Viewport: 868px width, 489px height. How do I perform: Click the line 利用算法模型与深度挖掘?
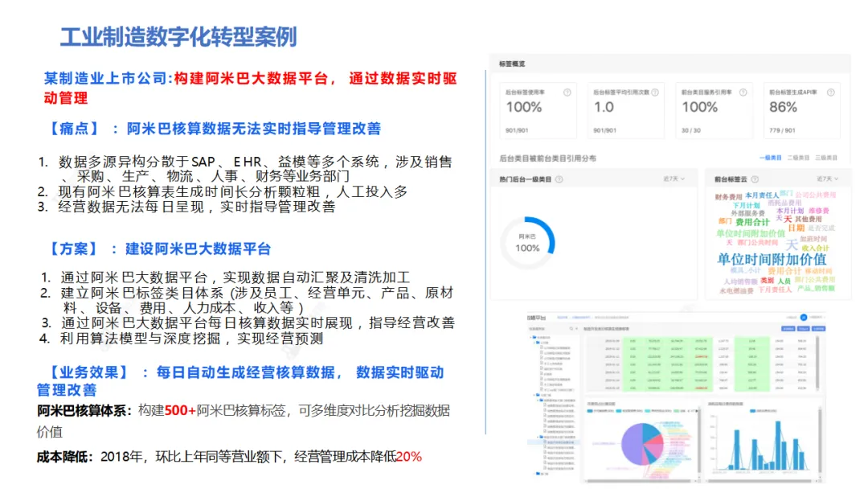181,339
